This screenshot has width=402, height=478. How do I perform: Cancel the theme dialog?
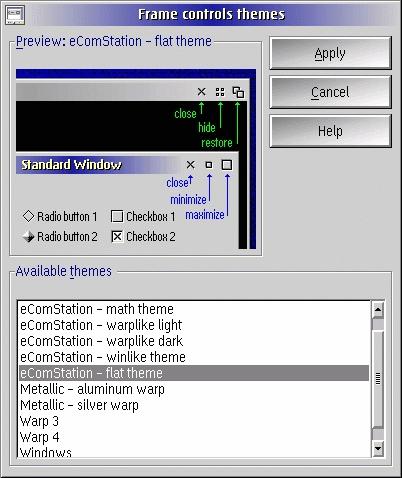pyautogui.click(x=330, y=92)
